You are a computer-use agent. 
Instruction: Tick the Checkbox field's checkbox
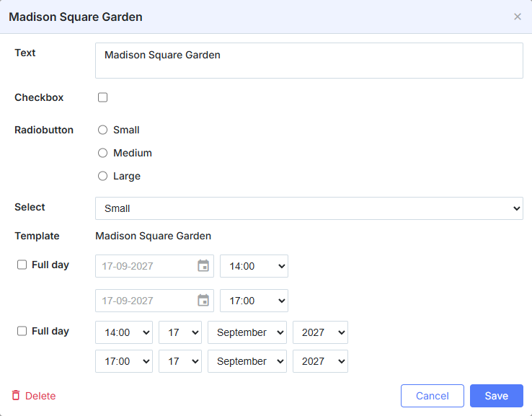point(102,97)
